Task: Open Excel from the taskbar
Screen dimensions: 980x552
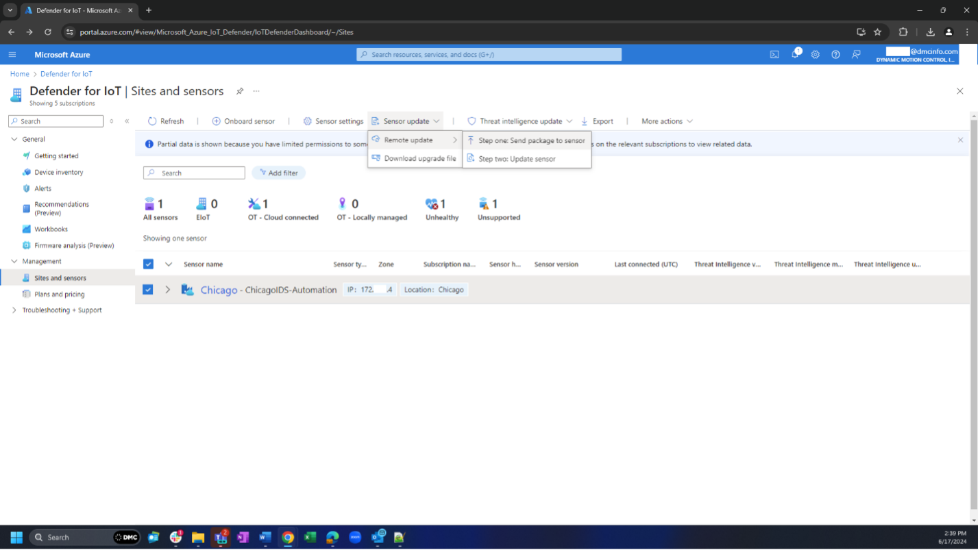Action: [x=310, y=538]
